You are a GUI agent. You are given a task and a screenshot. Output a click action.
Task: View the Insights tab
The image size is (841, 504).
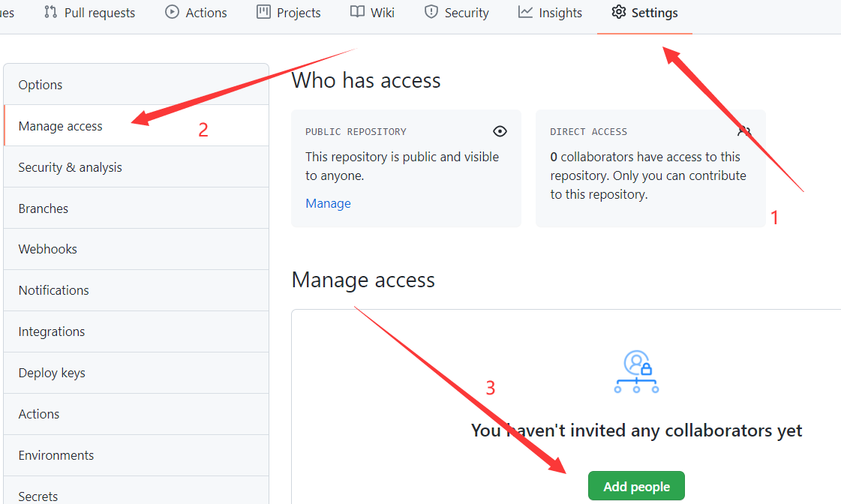[550, 12]
